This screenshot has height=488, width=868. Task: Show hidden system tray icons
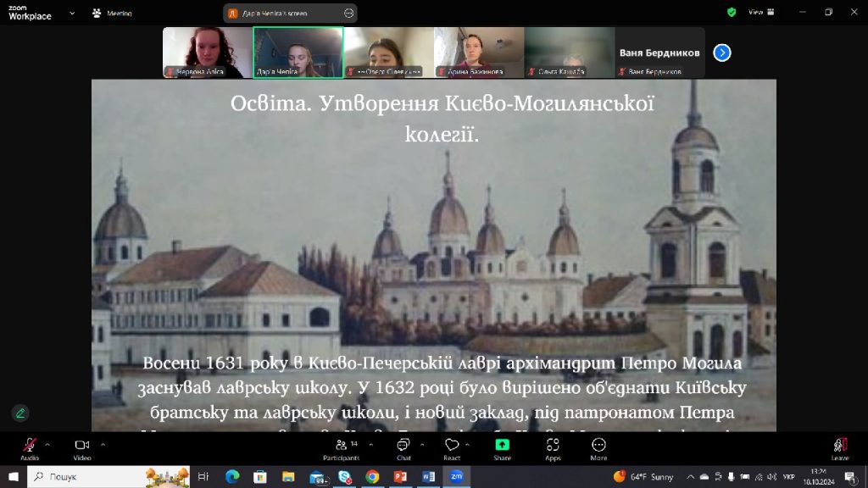[x=690, y=477]
